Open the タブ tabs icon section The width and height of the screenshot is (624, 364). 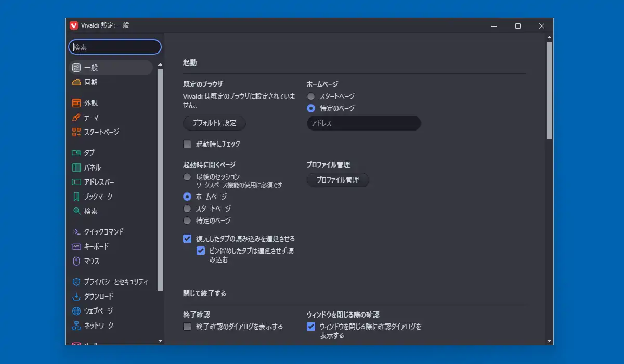tap(76, 153)
